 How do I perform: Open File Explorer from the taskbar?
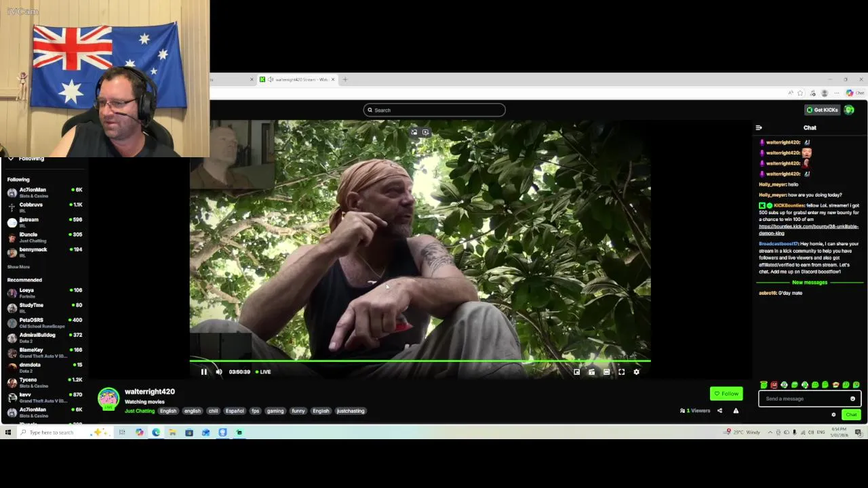click(x=172, y=432)
